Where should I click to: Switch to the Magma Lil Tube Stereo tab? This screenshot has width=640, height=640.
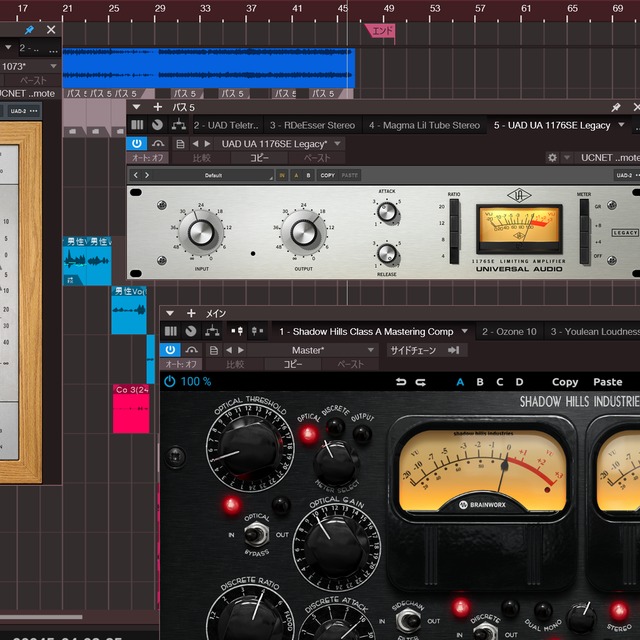[x=424, y=126]
